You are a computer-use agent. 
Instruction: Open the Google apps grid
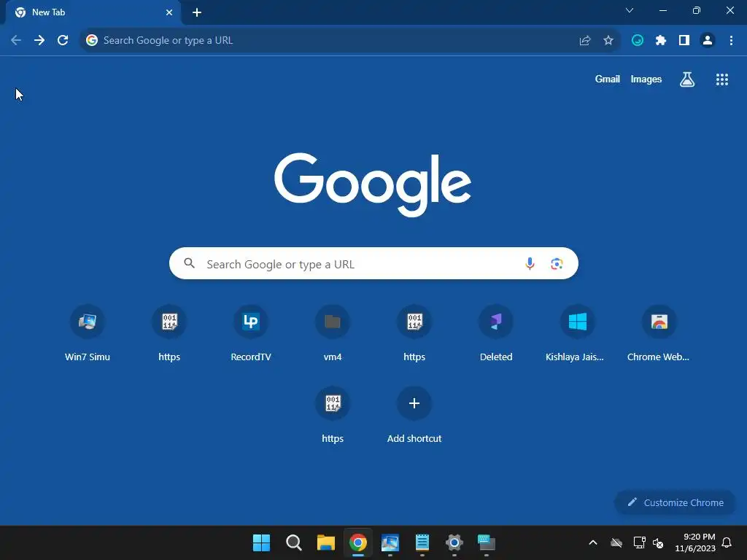click(721, 79)
